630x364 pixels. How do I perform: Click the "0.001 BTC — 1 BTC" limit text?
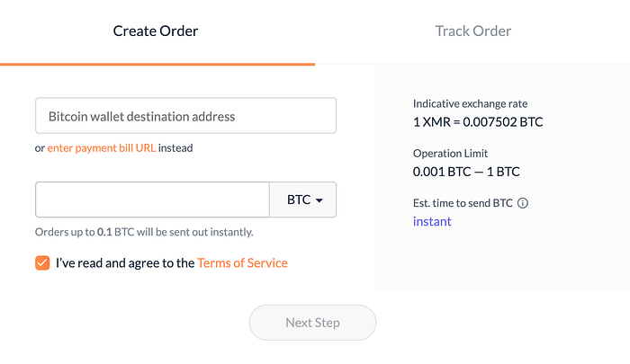coord(466,171)
